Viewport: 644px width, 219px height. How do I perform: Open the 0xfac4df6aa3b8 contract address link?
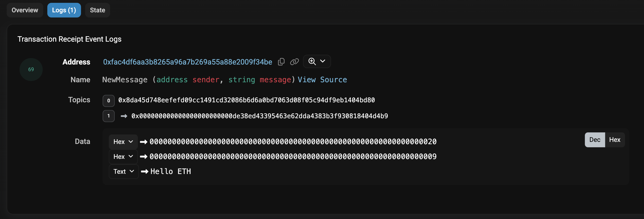187,62
